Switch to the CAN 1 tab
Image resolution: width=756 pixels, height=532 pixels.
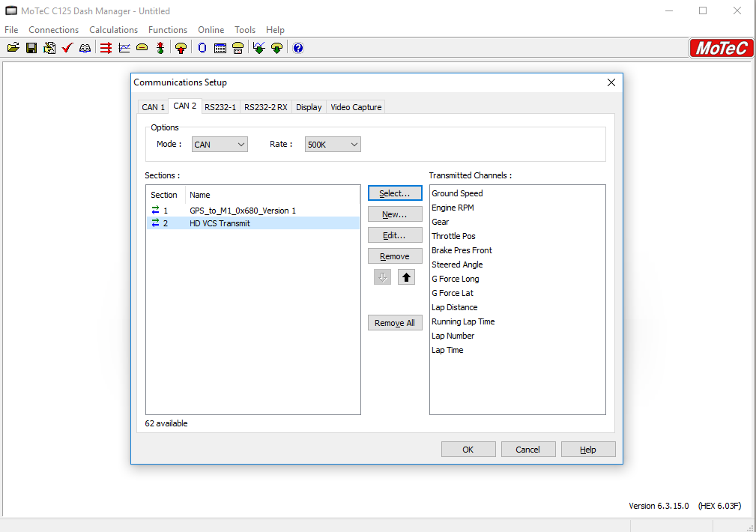pos(154,107)
